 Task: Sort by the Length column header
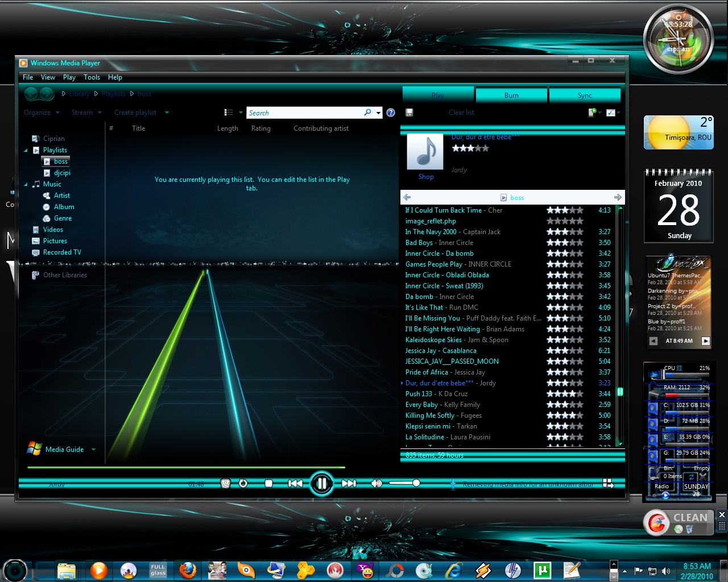click(x=227, y=128)
